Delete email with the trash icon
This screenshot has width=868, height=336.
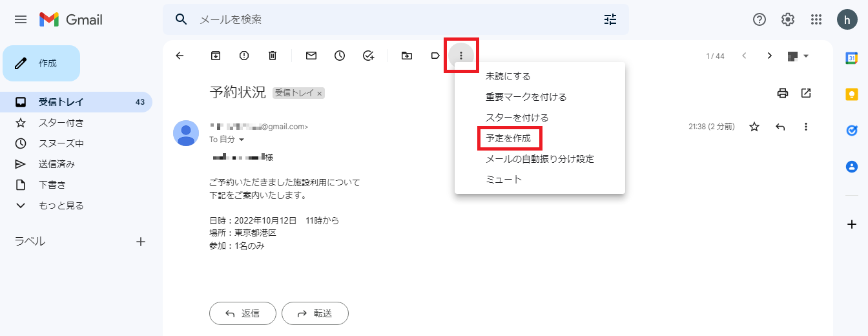pos(273,56)
